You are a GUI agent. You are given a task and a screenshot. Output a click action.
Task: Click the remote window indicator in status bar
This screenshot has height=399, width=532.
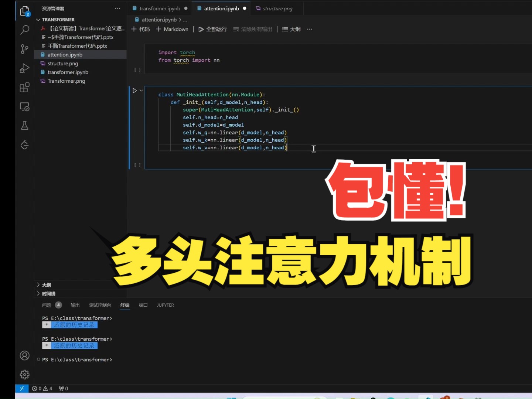22,388
